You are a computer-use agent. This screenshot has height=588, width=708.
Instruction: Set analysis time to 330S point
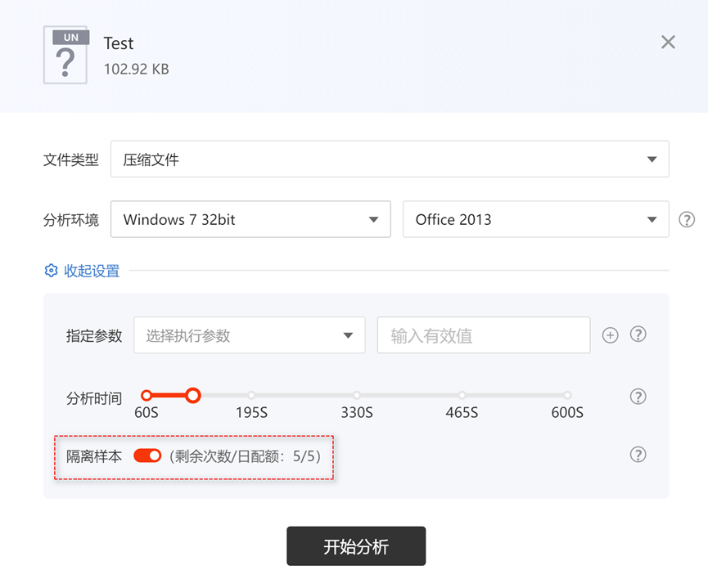click(357, 395)
